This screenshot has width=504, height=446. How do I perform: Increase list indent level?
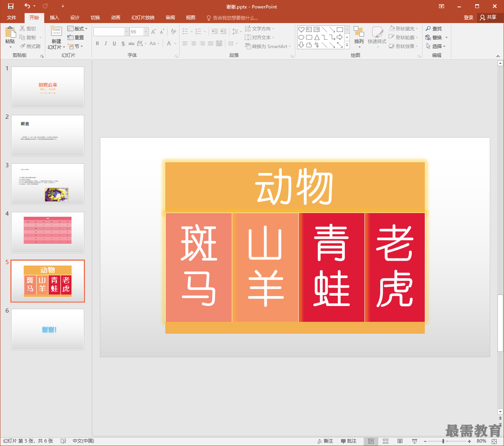[223, 32]
